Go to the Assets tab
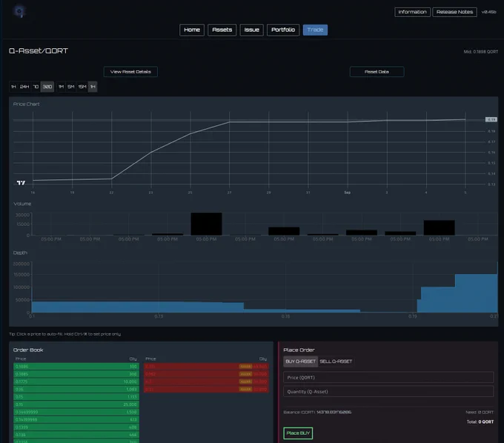 tap(222, 30)
